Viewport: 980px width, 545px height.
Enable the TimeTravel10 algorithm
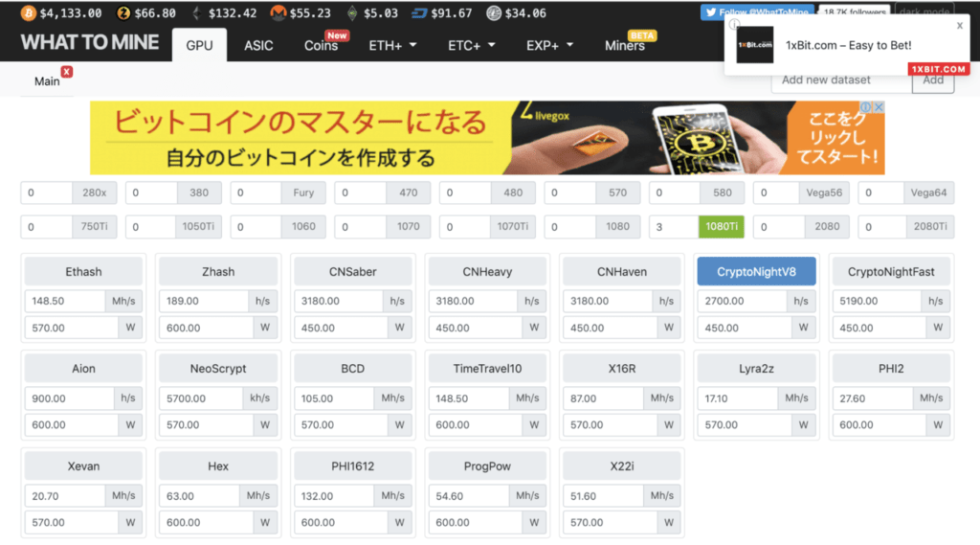(x=487, y=369)
